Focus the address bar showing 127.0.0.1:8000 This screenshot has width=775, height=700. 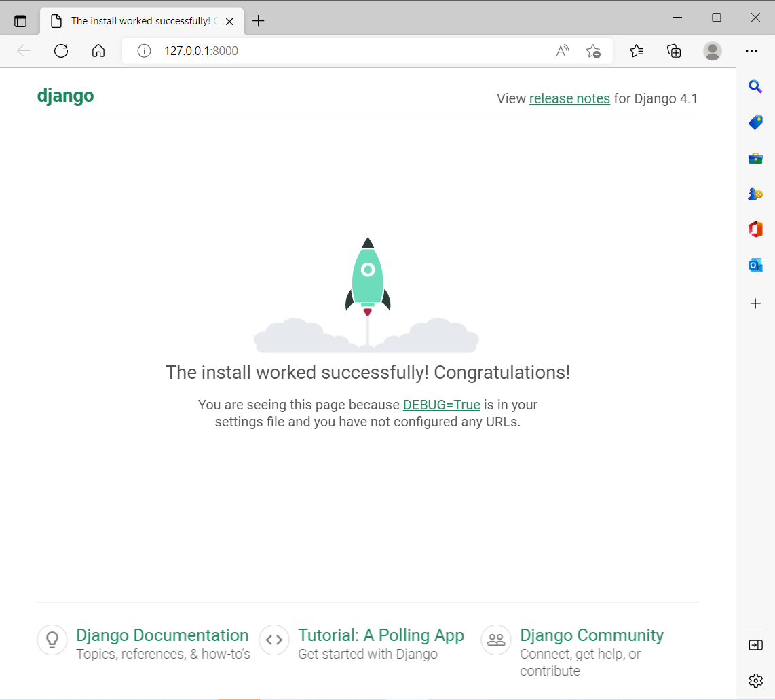point(367,51)
